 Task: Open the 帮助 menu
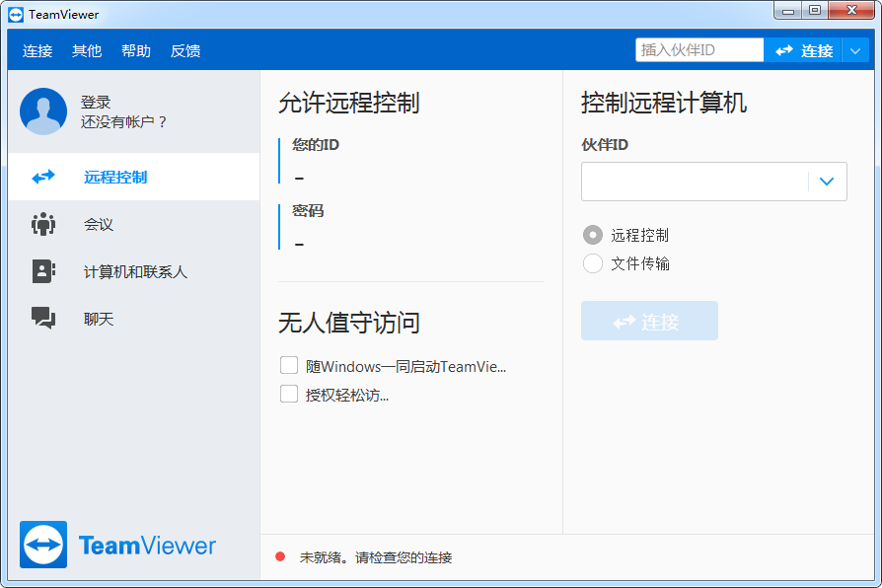tap(136, 51)
